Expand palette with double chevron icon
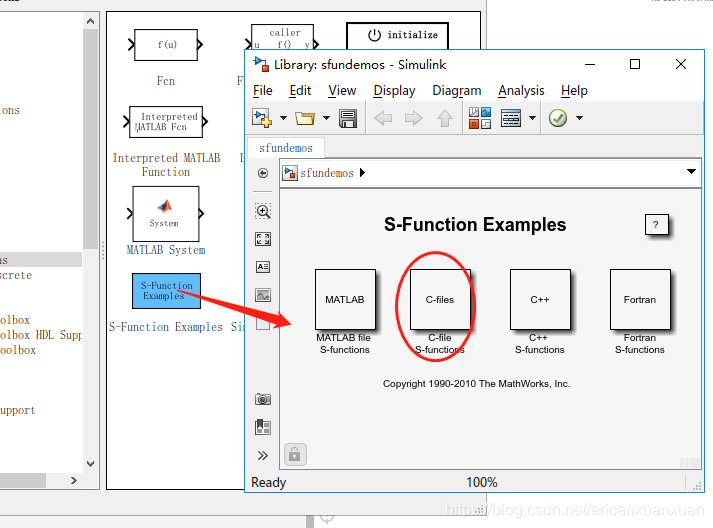This screenshot has height=528, width=713. (x=263, y=455)
